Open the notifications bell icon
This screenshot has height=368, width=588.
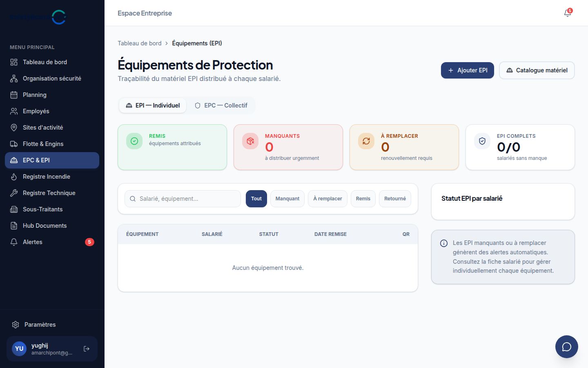[568, 13]
